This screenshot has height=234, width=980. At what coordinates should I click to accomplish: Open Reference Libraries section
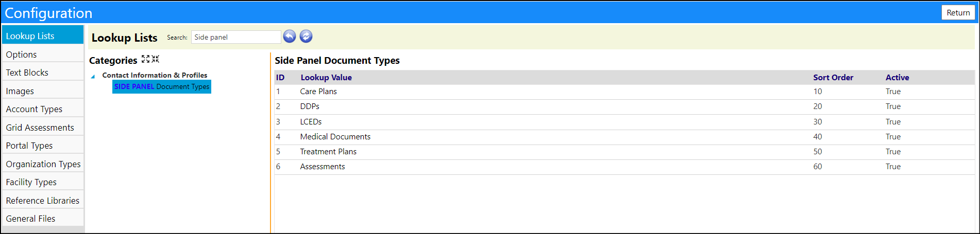coord(43,201)
